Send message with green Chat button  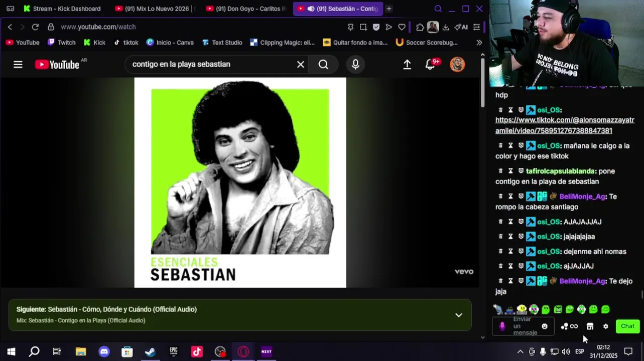tap(627, 326)
